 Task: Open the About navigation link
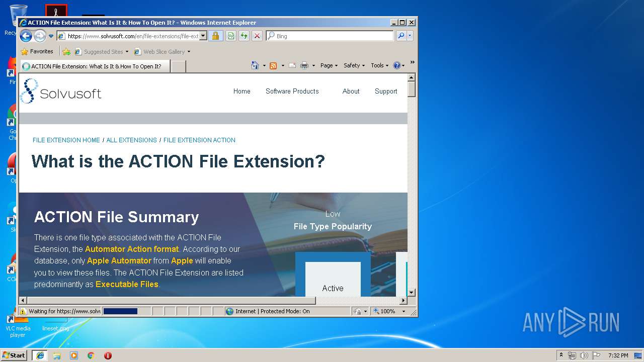[x=351, y=91]
